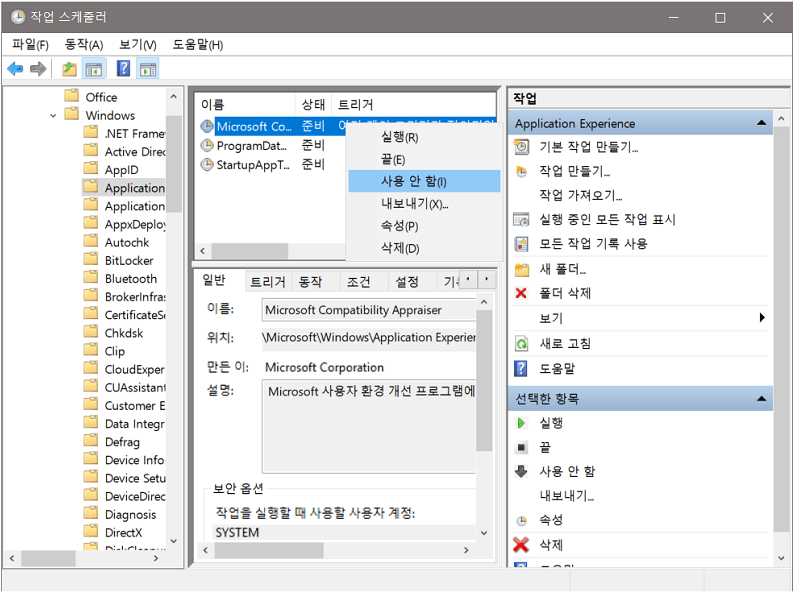Collapse the 선택한 항목 section
Image resolution: width=794 pixels, height=592 pixels.
pyautogui.click(x=761, y=399)
